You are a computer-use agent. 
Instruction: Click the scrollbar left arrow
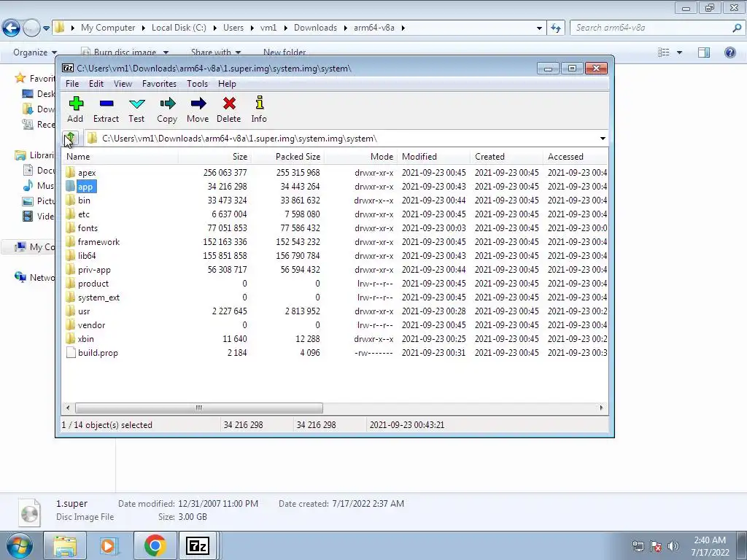68,408
